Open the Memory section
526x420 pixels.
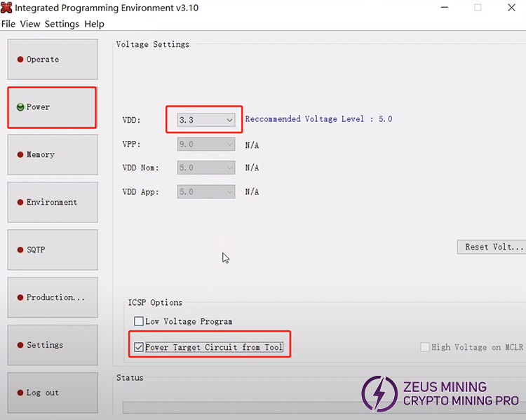click(x=53, y=155)
